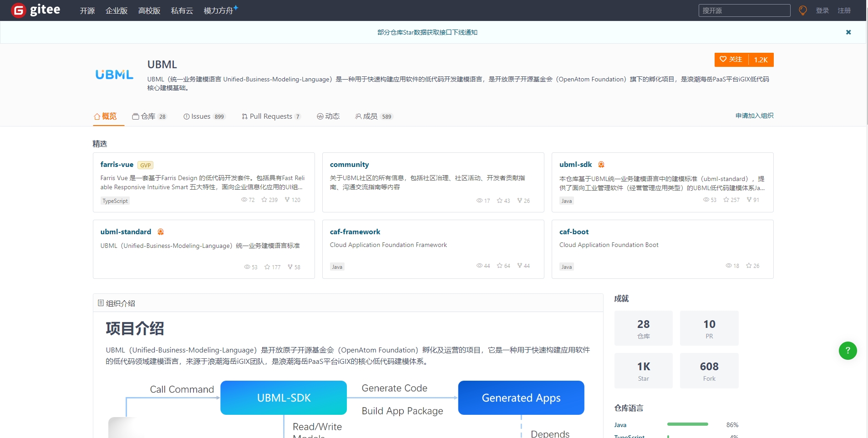The height and width of the screenshot is (438, 868).
Task: Open the 高校版 menu item
Action: click(149, 10)
